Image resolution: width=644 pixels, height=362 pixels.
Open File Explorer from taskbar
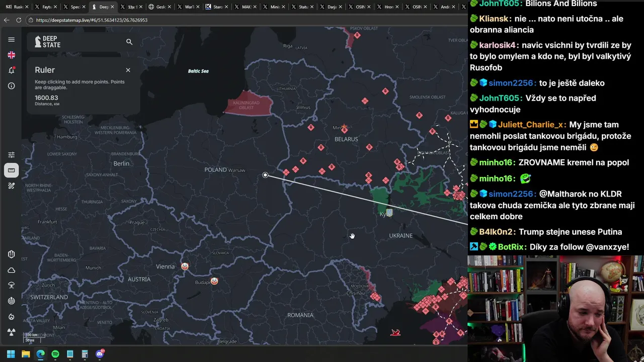(x=26, y=354)
